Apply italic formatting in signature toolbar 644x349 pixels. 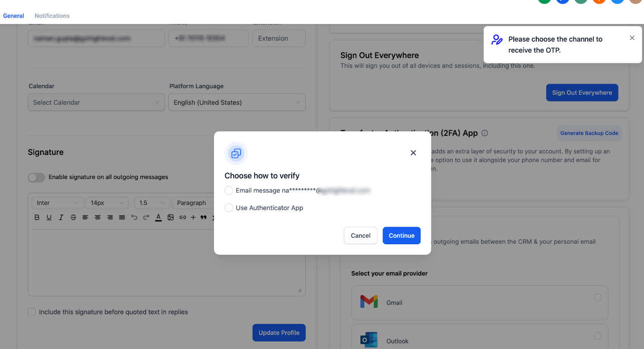pyautogui.click(x=61, y=218)
